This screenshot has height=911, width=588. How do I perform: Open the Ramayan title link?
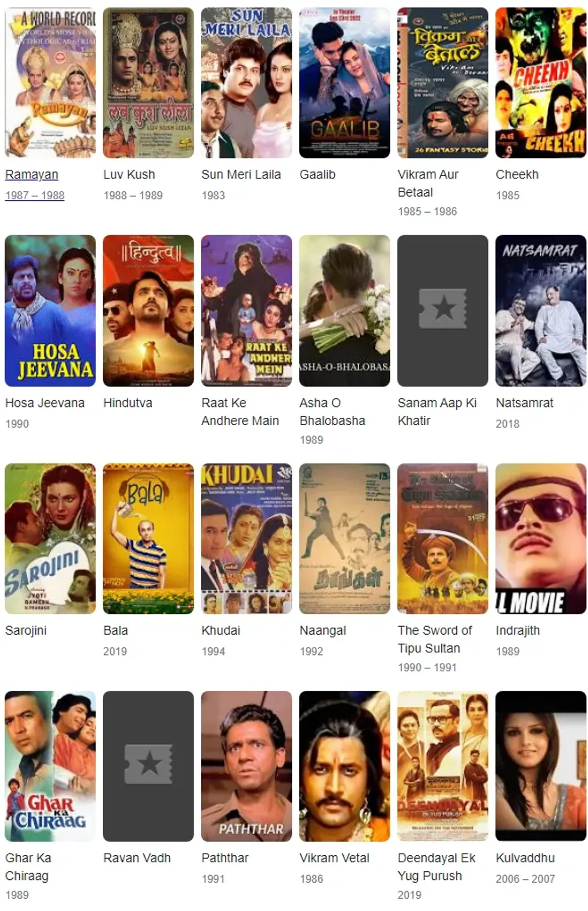pos(32,175)
